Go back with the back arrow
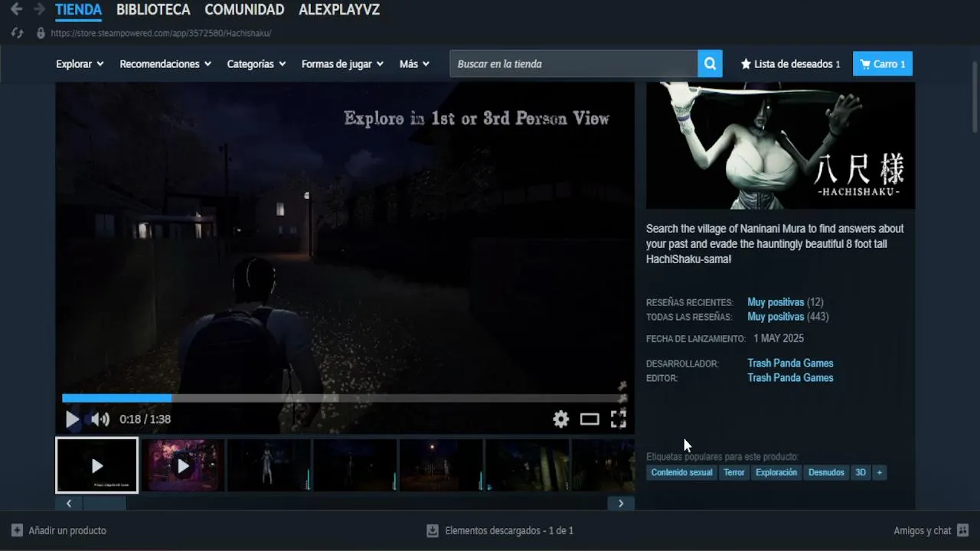Viewport: 980px width, 551px height. pyautogui.click(x=16, y=10)
